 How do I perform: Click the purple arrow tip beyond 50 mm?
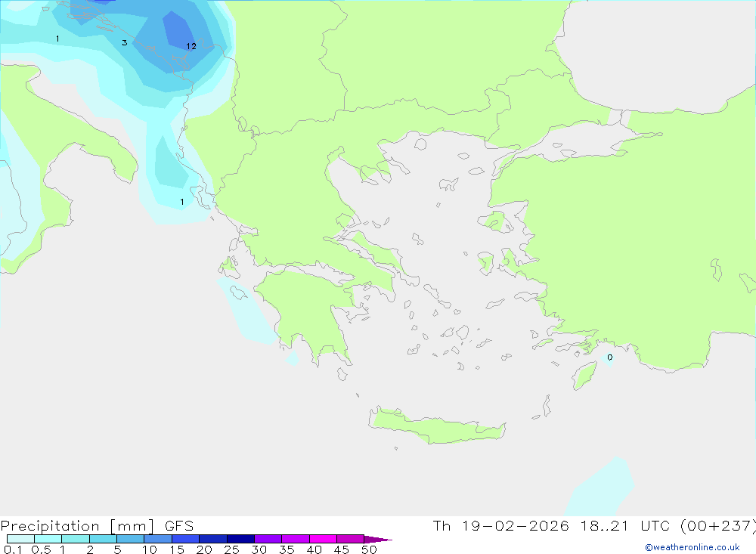377,539
